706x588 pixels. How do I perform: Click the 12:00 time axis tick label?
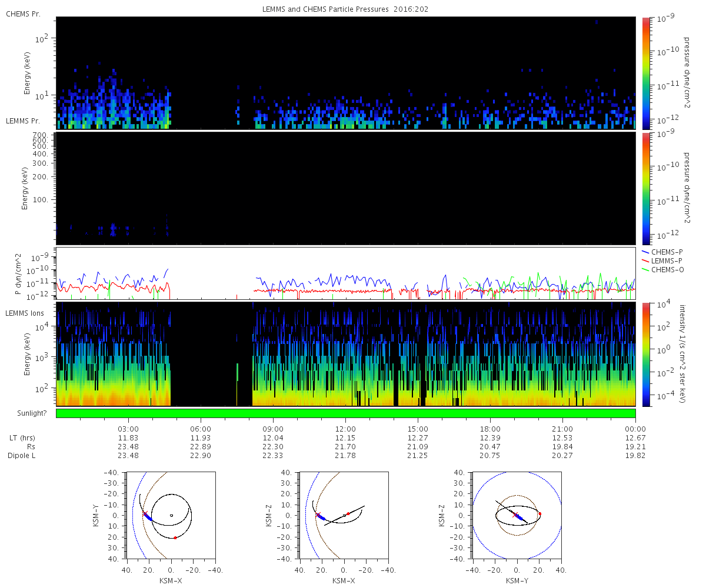pos(345,429)
